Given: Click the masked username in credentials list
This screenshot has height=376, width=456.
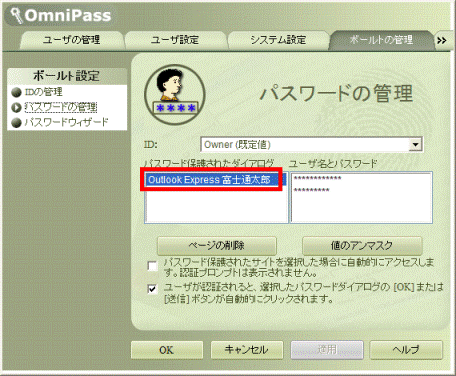Looking at the screenshot, I should tap(317, 178).
